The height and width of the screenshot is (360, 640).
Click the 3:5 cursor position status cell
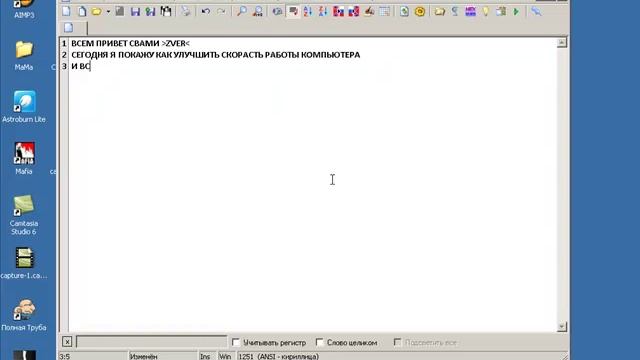point(93,356)
